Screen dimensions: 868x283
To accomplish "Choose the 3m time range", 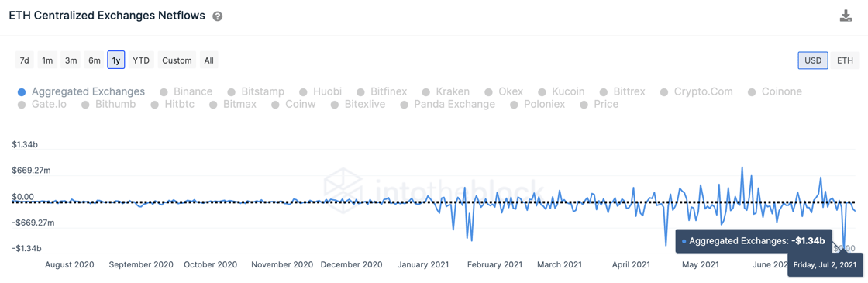I will [71, 60].
